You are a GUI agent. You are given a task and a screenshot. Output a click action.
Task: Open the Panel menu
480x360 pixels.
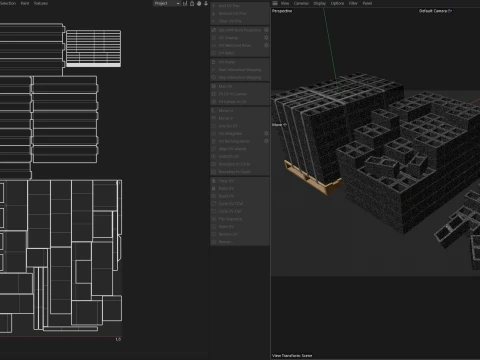tap(367, 3)
